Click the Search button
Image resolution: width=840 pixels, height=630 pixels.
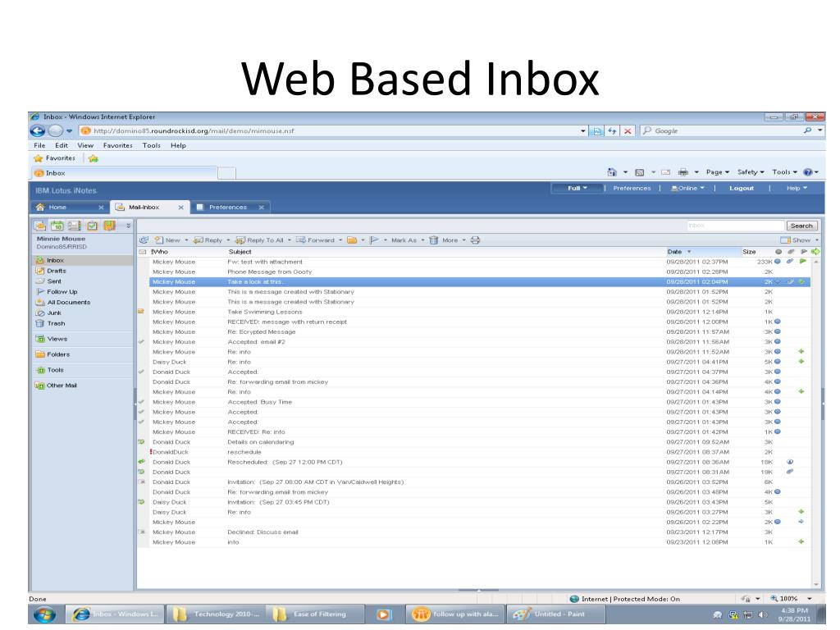coord(801,226)
